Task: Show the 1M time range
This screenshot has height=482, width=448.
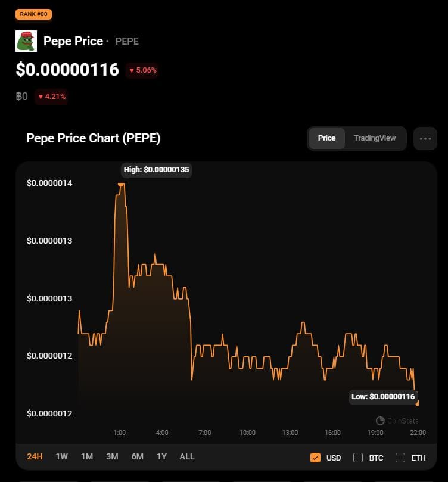Action: coord(87,456)
